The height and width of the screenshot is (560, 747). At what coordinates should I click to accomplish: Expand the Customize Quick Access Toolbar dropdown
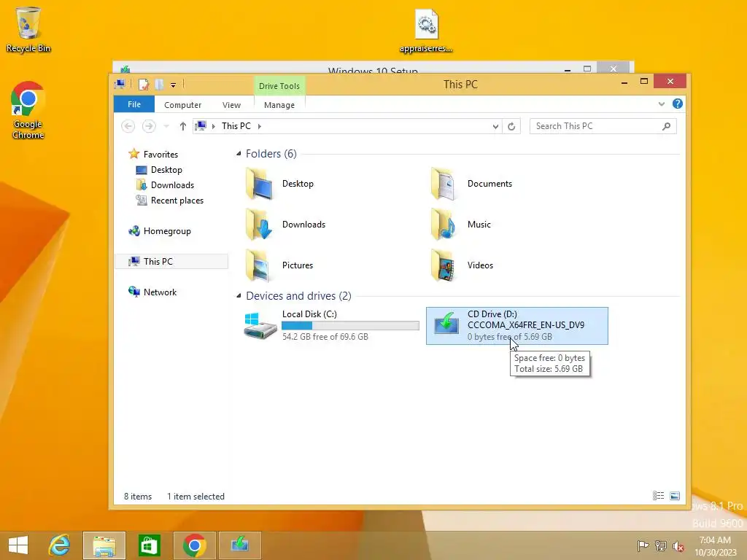[174, 85]
